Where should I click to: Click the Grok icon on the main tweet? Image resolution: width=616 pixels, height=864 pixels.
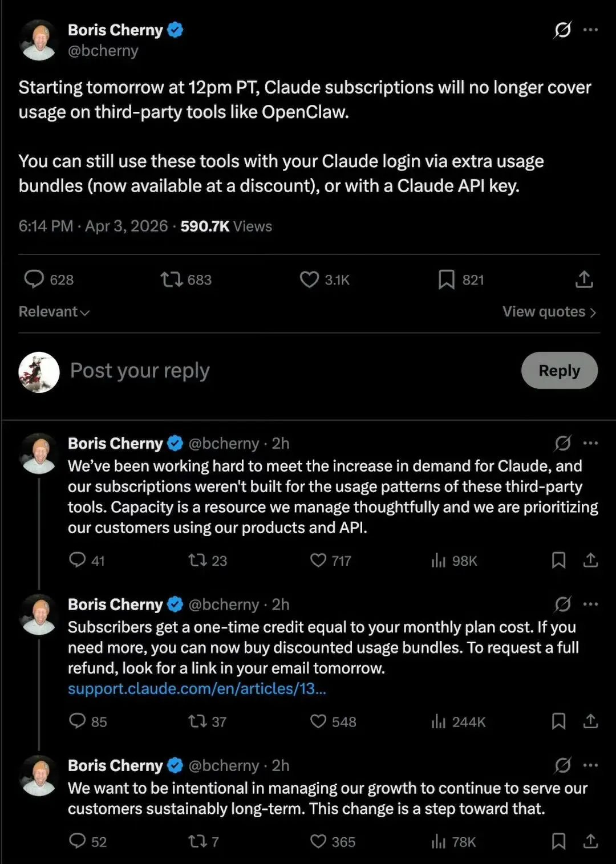point(562,30)
